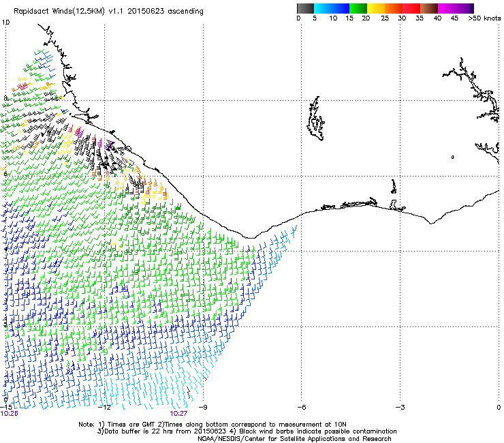Viewport: 504px width, 443px height.
Task: Click the yellow 20-25 knots legend swatch
Action: coord(376,8)
